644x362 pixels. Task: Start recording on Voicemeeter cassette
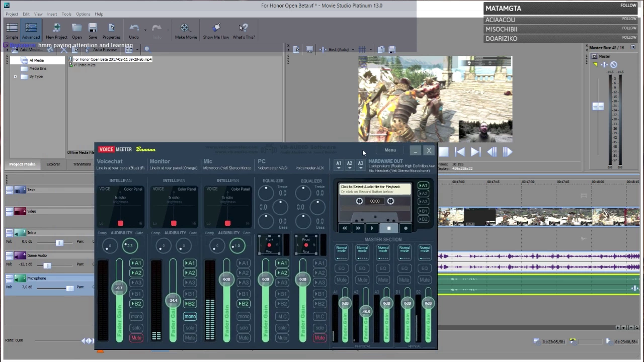tap(406, 228)
